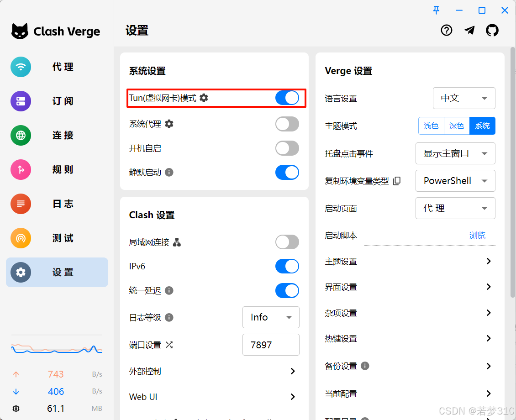
Task: Select the 深色 theme mode button
Action: [x=457, y=126]
